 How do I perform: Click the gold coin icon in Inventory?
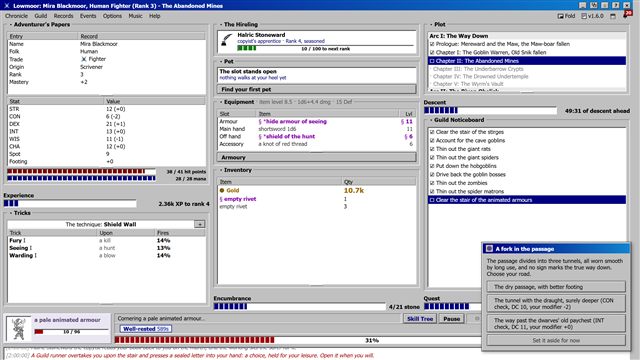(222, 190)
